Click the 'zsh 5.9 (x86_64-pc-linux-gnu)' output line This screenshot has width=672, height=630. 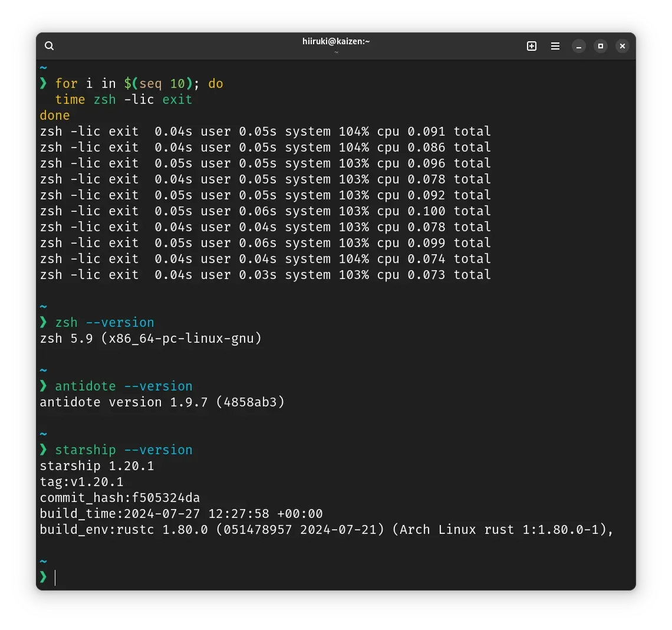tap(150, 339)
